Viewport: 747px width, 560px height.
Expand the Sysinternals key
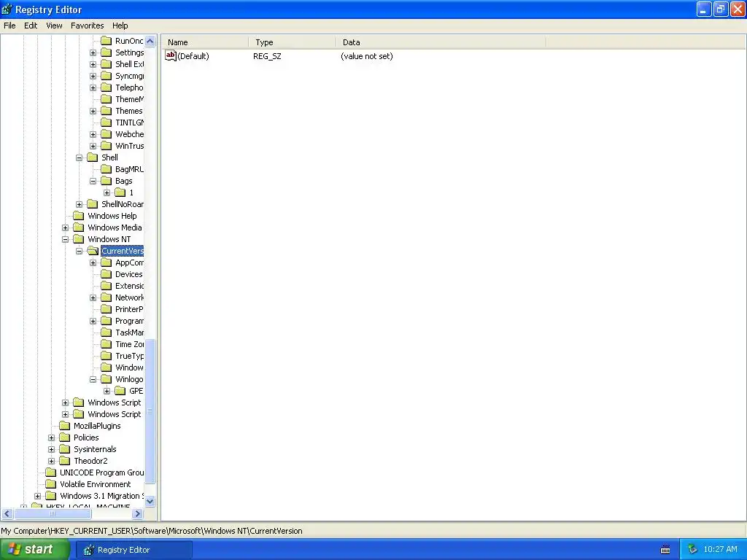[x=52, y=449]
